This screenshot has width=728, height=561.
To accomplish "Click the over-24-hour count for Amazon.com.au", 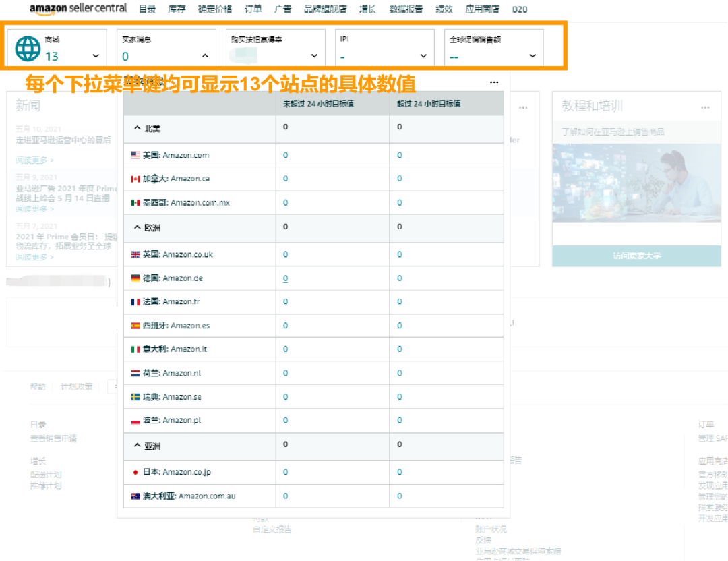I will point(399,496).
